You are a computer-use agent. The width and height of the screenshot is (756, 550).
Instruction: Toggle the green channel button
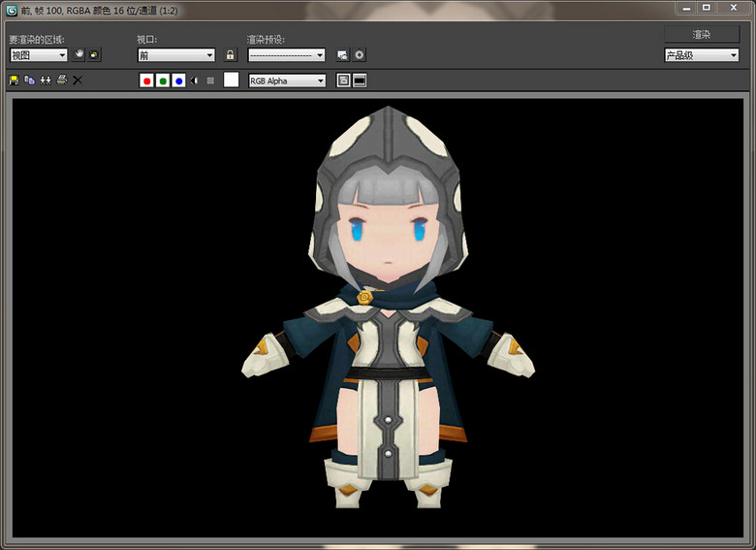click(163, 81)
